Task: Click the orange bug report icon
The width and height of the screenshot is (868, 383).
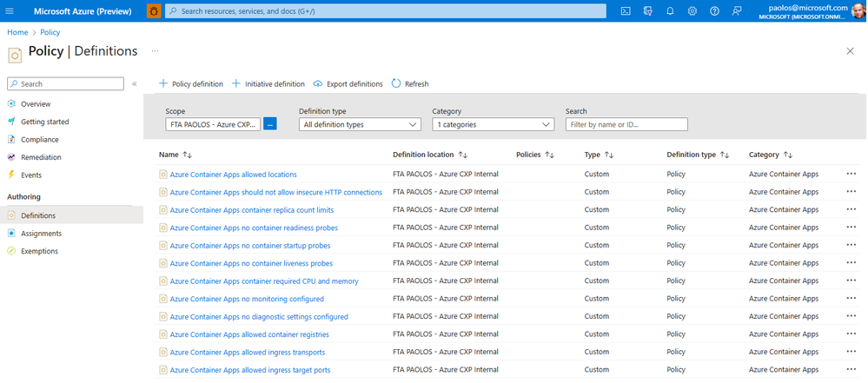Action: [x=154, y=11]
